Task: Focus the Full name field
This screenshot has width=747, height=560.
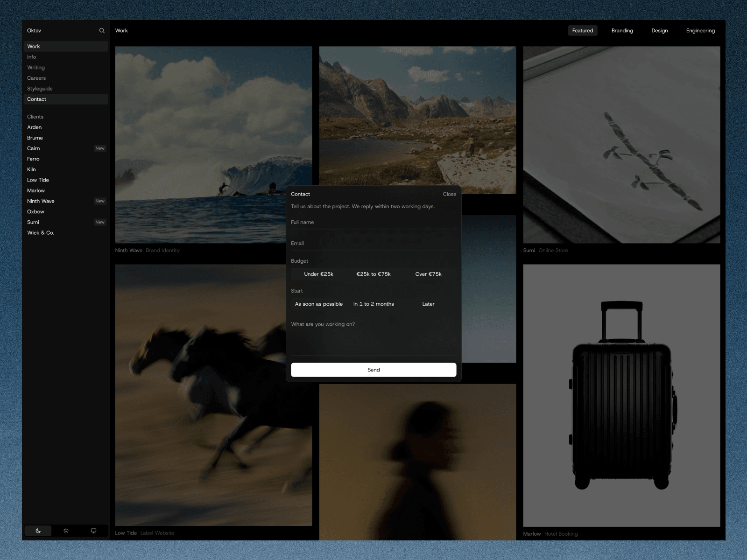Action: pyautogui.click(x=373, y=222)
